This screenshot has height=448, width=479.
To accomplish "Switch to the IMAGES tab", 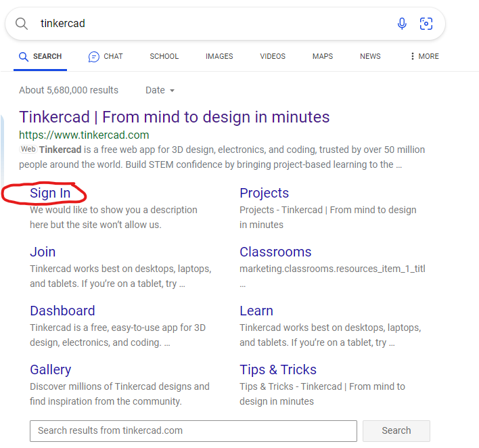I will point(219,57).
